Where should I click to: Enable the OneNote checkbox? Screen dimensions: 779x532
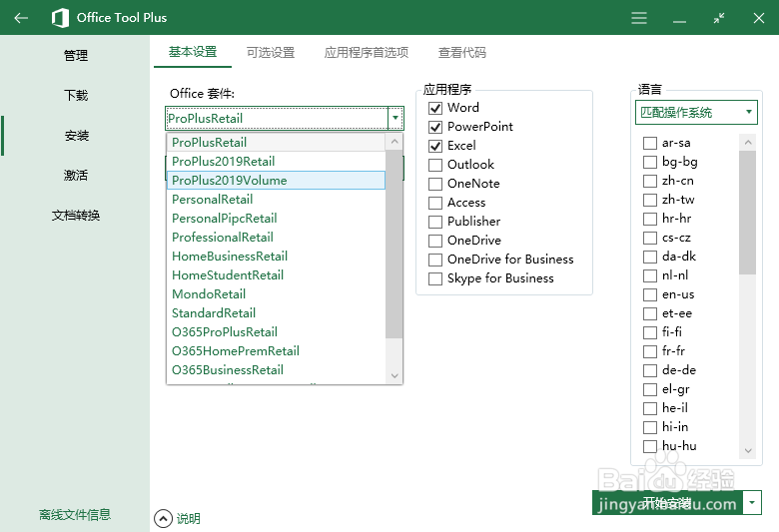pos(435,184)
